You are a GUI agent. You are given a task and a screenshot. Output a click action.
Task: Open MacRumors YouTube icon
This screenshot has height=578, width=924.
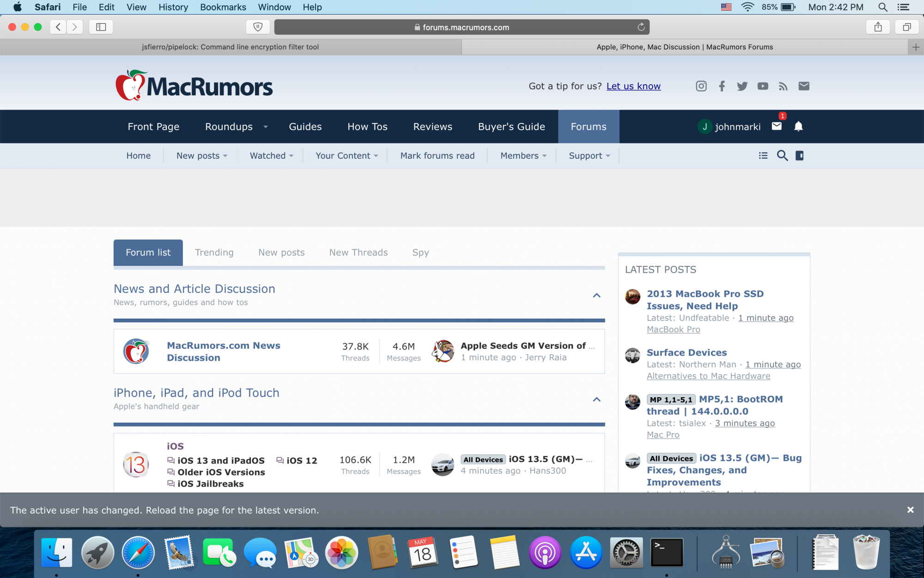click(763, 86)
